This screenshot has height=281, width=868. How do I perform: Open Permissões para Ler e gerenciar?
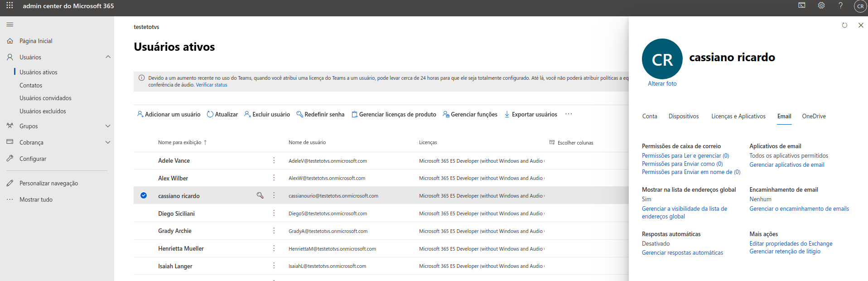(685, 155)
